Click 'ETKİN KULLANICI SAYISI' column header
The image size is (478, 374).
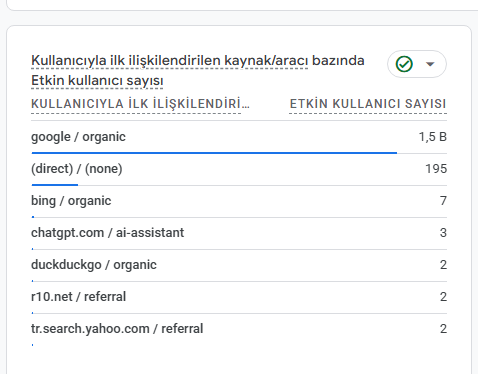pyautogui.click(x=368, y=104)
